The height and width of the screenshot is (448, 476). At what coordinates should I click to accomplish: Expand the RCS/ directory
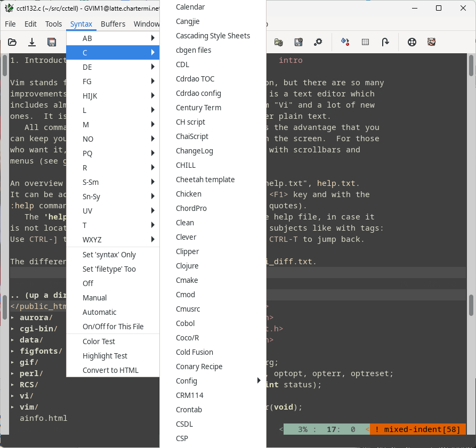click(13, 385)
